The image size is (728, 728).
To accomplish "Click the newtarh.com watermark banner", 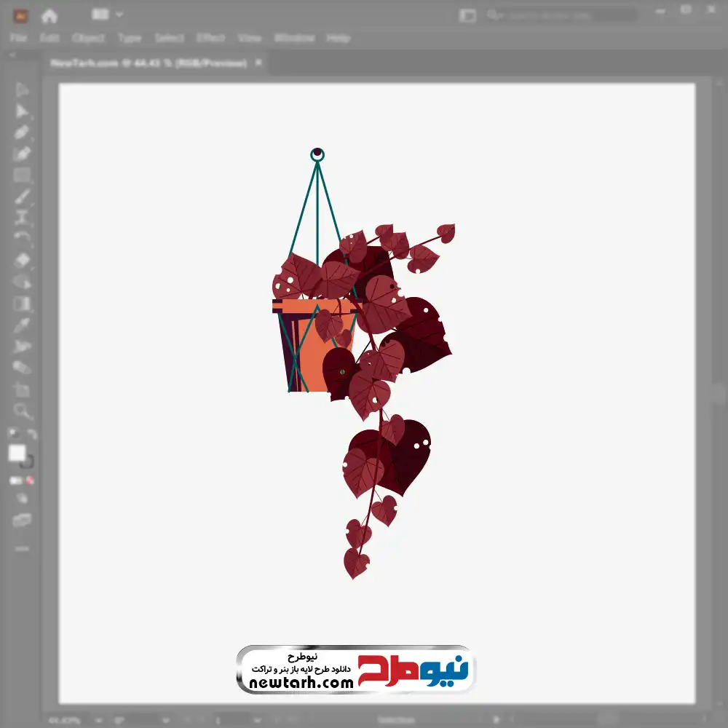I will [x=355, y=669].
